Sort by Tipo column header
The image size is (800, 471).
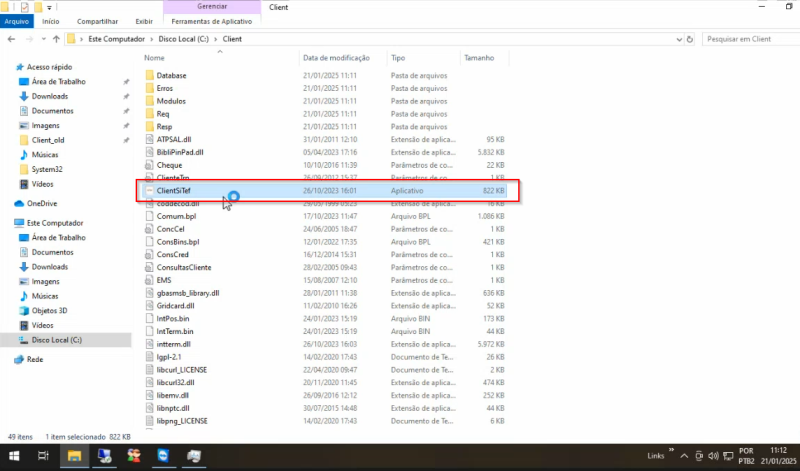pyautogui.click(x=398, y=58)
